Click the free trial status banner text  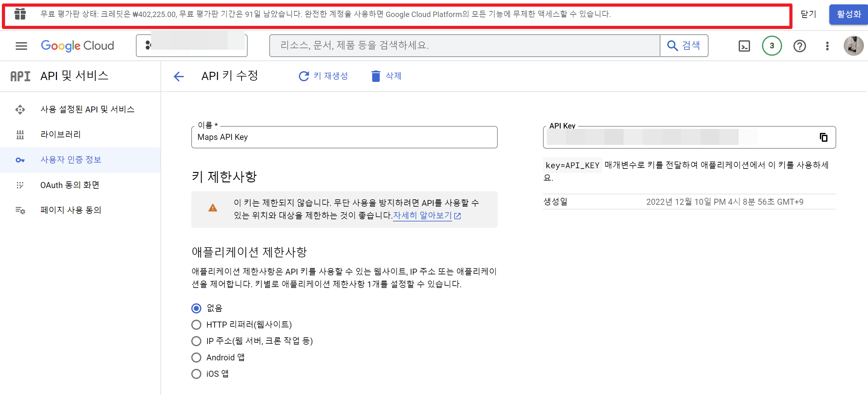pos(326,14)
